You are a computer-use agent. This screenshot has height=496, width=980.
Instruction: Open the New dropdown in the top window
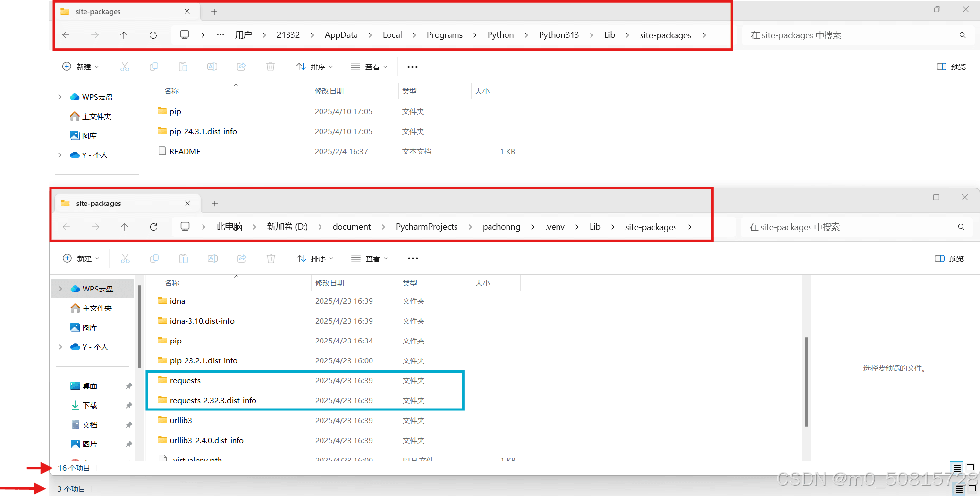click(x=81, y=67)
